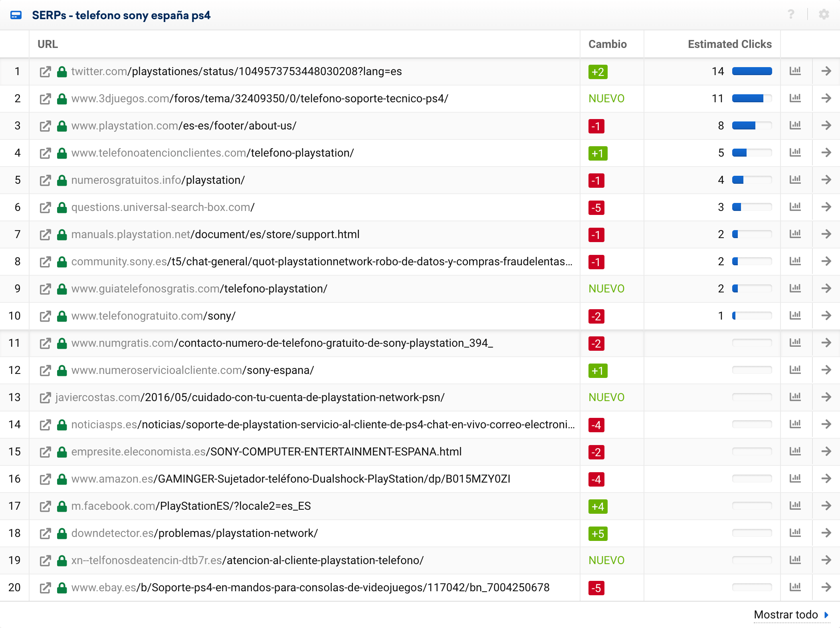Click estimated clicks bar for the twitter.com row
Screen dimensions: 840x628
752,72
